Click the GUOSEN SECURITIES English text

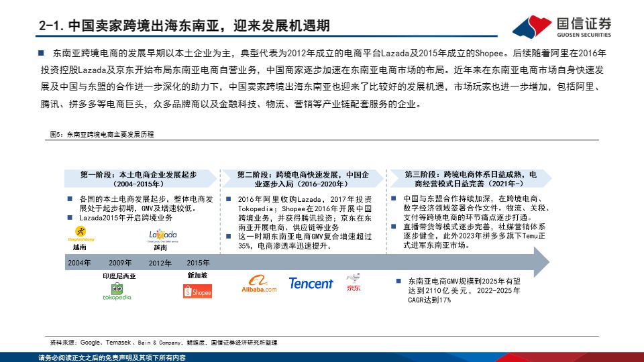pos(584,35)
